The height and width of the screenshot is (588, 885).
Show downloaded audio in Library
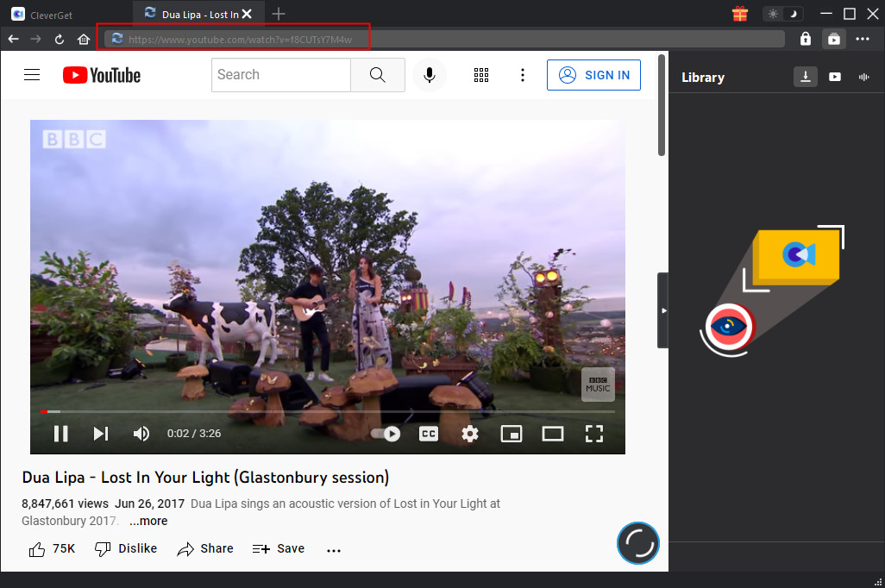click(x=863, y=77)
